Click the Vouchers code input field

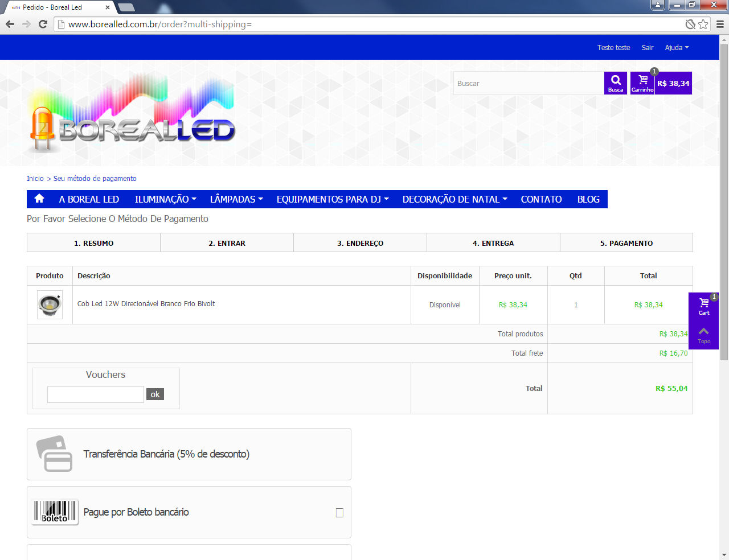96,394
